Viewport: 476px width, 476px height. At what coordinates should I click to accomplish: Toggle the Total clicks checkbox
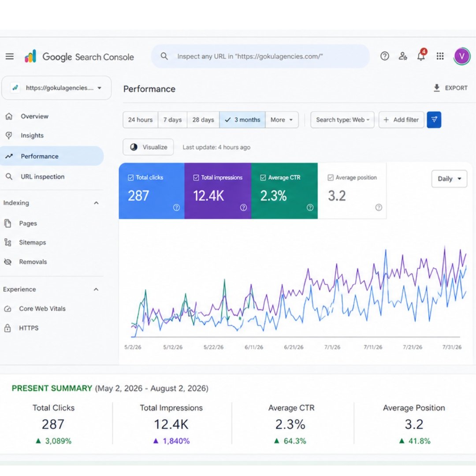pos(131,178)
